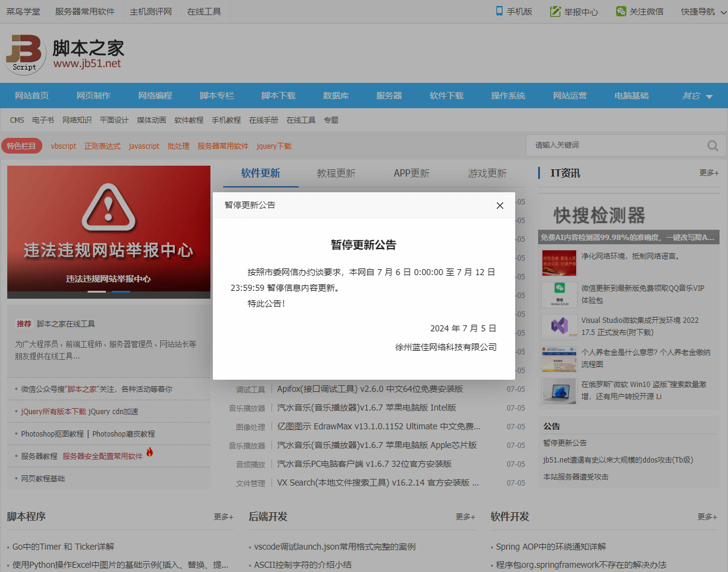The image size is (728, 572).
Task: Open 主机测评网 in the top bar
Action: click(x=151, y=11)
